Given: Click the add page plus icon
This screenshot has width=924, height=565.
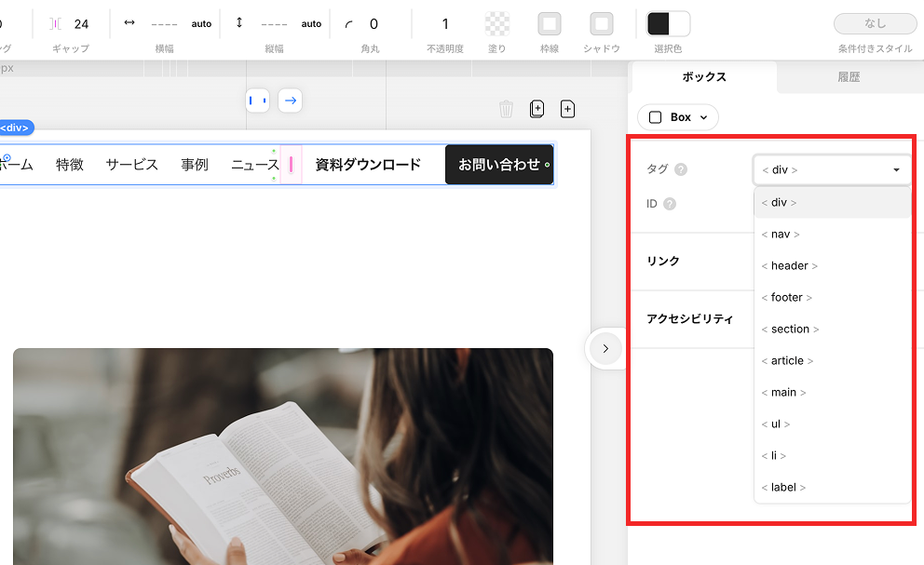Looking at the screenshot, I should click(567, 110).
